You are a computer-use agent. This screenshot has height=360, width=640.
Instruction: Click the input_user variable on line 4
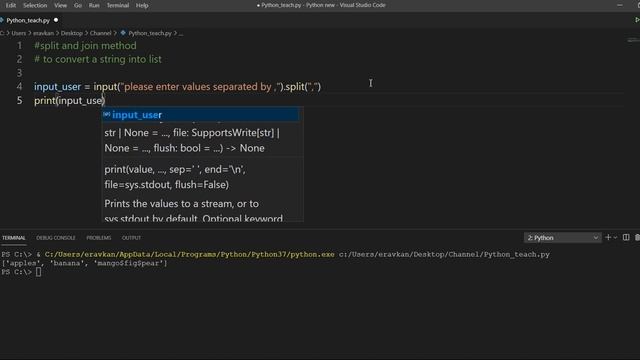coord(58,87)
